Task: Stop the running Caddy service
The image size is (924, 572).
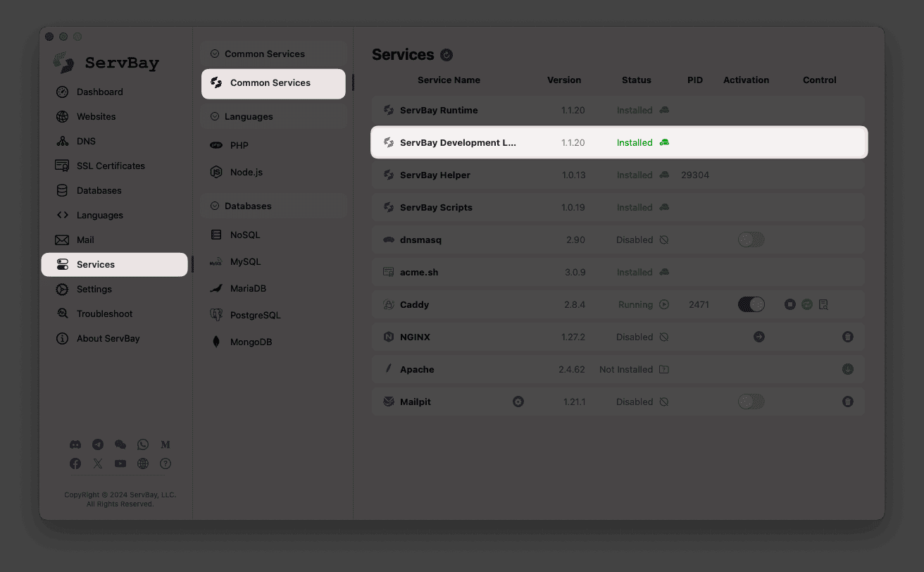Action: [x=789, y=304]
